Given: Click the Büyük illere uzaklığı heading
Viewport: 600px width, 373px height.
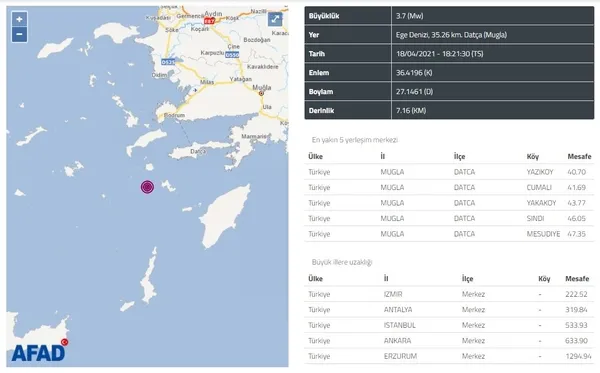Looking at the screenshot, I should pos(342,262).
